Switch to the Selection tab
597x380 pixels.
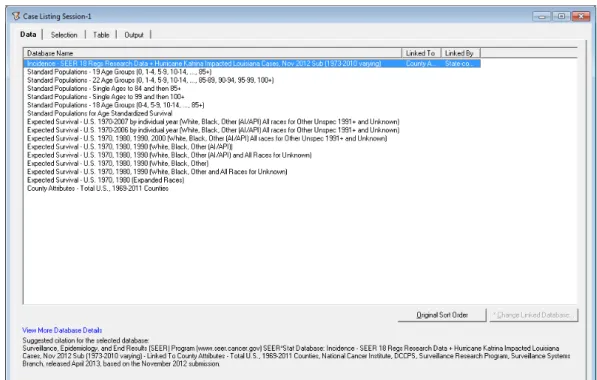(64, 35)
